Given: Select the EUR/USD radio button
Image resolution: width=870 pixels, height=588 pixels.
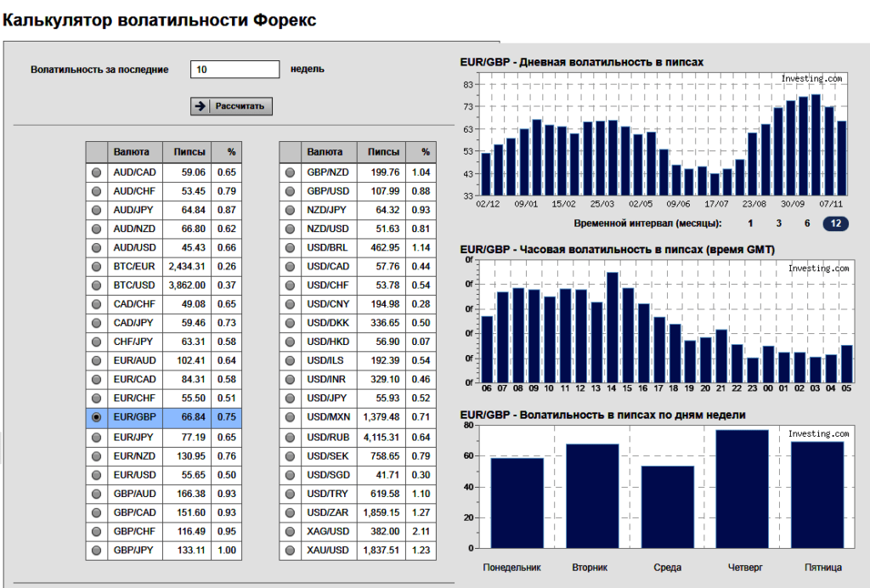Looking at the screenshot, I should (96, 475).
